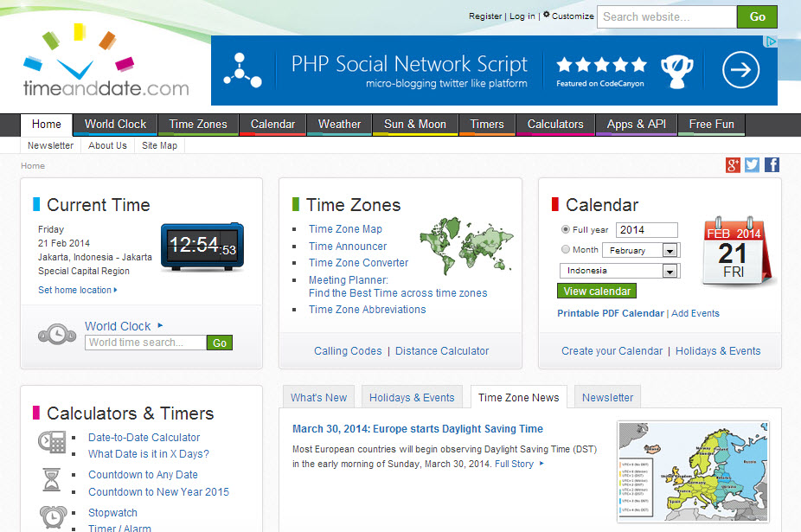Click the Search website input field
Viewport: 801px width, 532px height.
click(667, 16)
